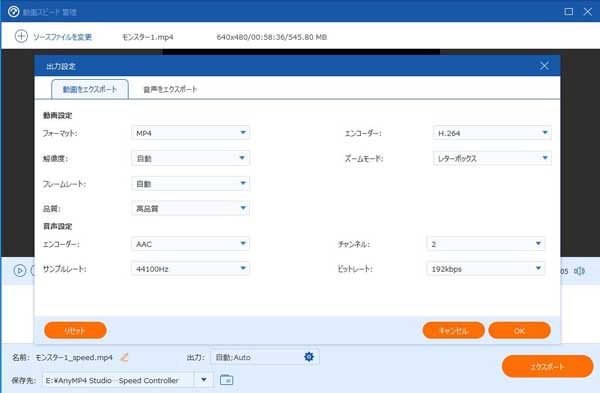
Task: Open the 解像度 dropdown
Action: pyautogui.click(x=190, y=158)
